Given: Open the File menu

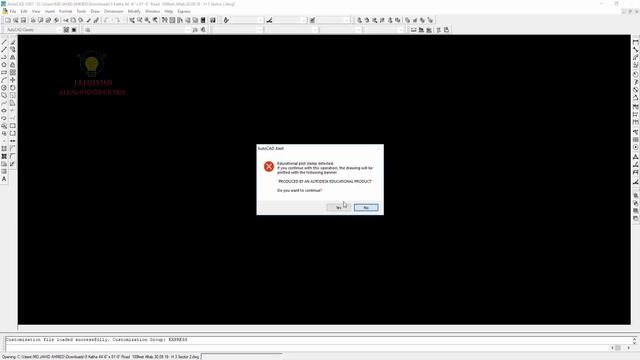Looking at the screenshot, I should click(x=13, y=11).
